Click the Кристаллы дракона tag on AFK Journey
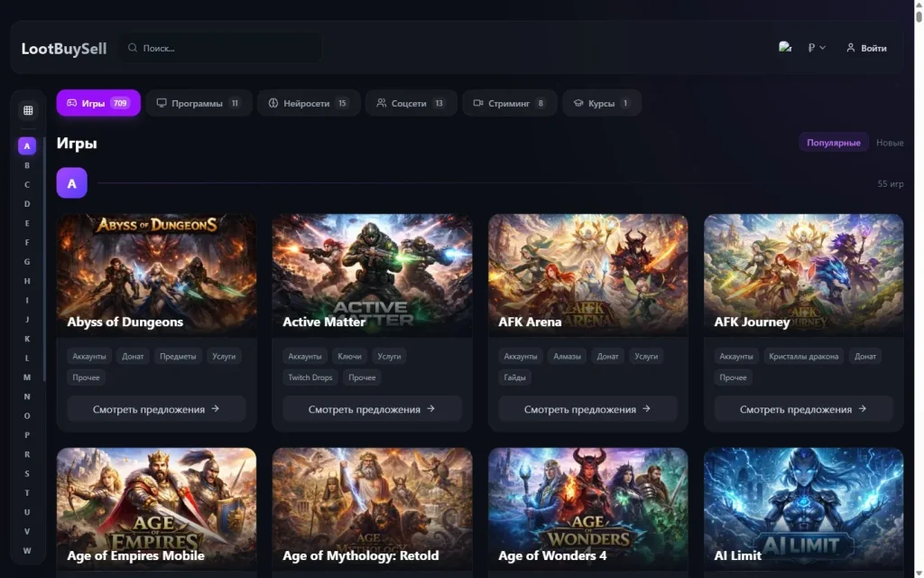 click(x=803, y=356)
